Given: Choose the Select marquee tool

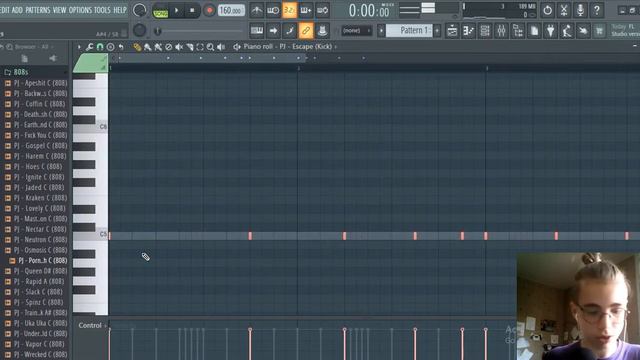Looking at the screenshot, I should pyautogui.click(x=200, y=47).
